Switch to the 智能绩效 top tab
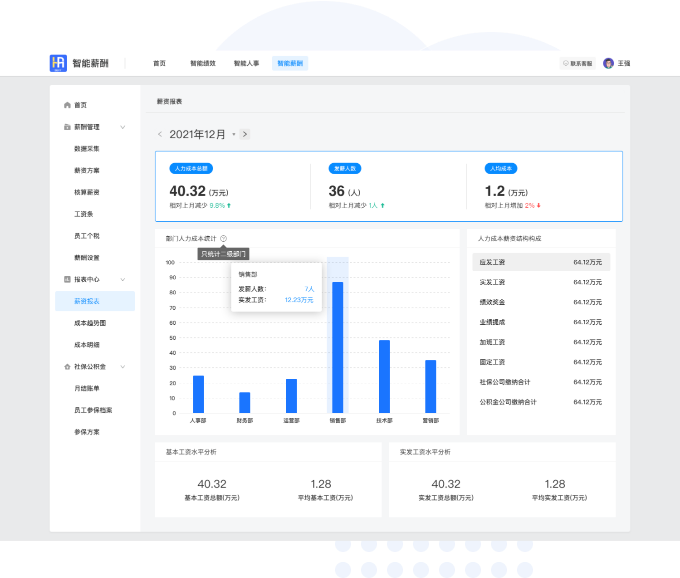This screenshot has width=680, height=578. (x=203, y=63)
